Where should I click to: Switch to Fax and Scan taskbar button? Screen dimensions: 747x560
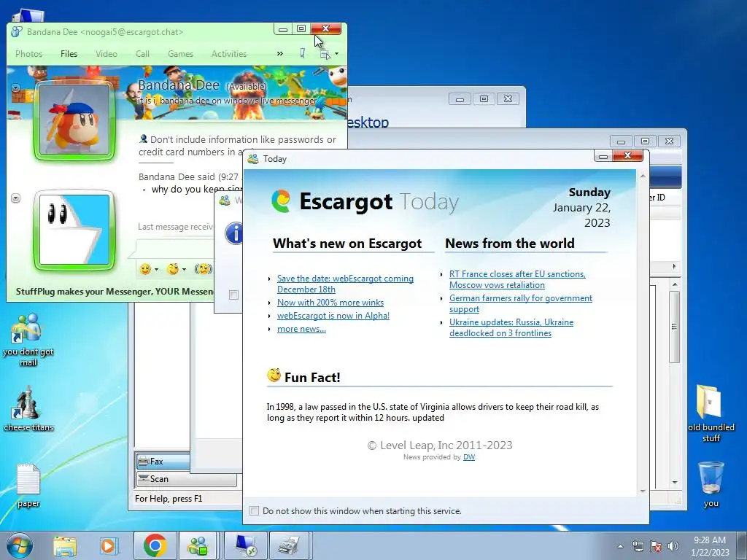click(290, 545)
